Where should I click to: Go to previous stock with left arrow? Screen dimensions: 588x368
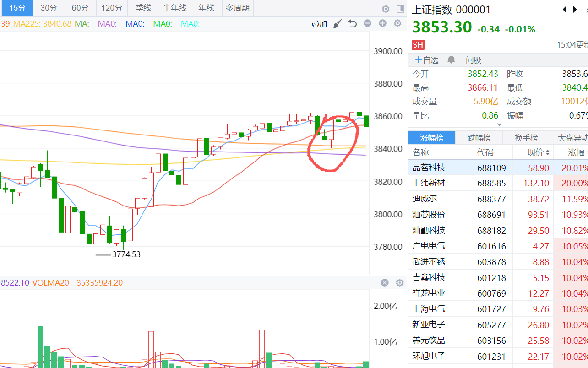click(x=564, y=10)
